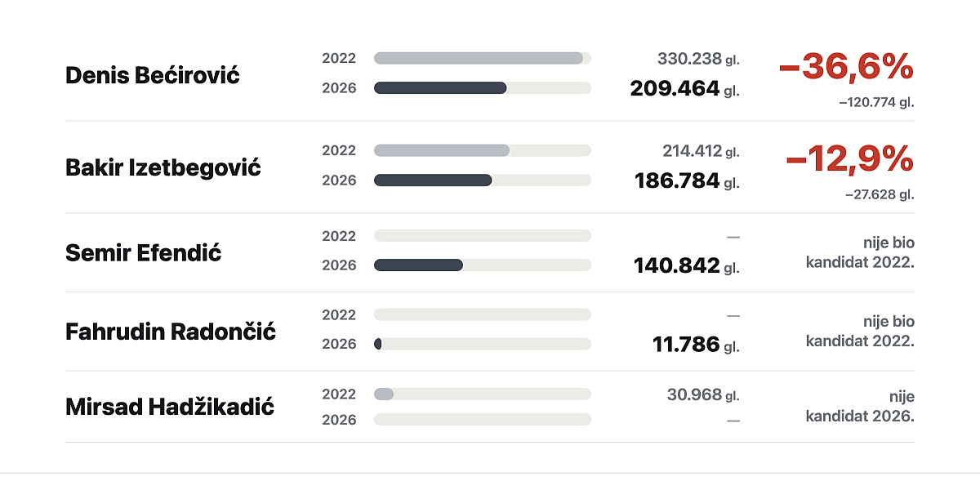Click the 11.786 gl. vote total
The width and height of the screenshot is (980, 490).
(x=696, y=345)
